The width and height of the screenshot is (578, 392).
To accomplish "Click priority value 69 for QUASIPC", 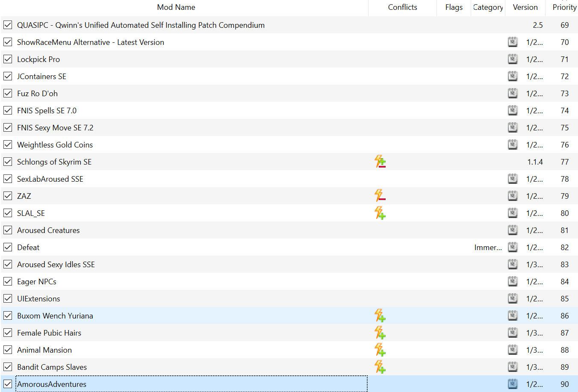I will coord(565,25).
